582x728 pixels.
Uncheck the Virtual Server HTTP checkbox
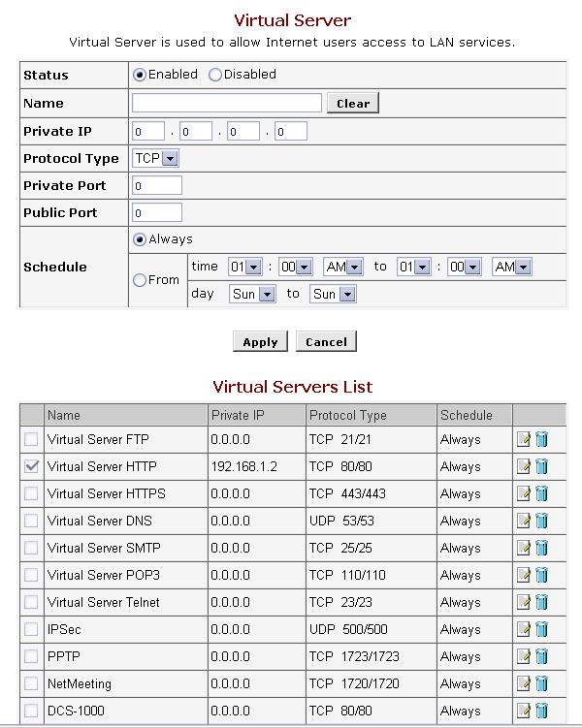(x=32, y=467)
